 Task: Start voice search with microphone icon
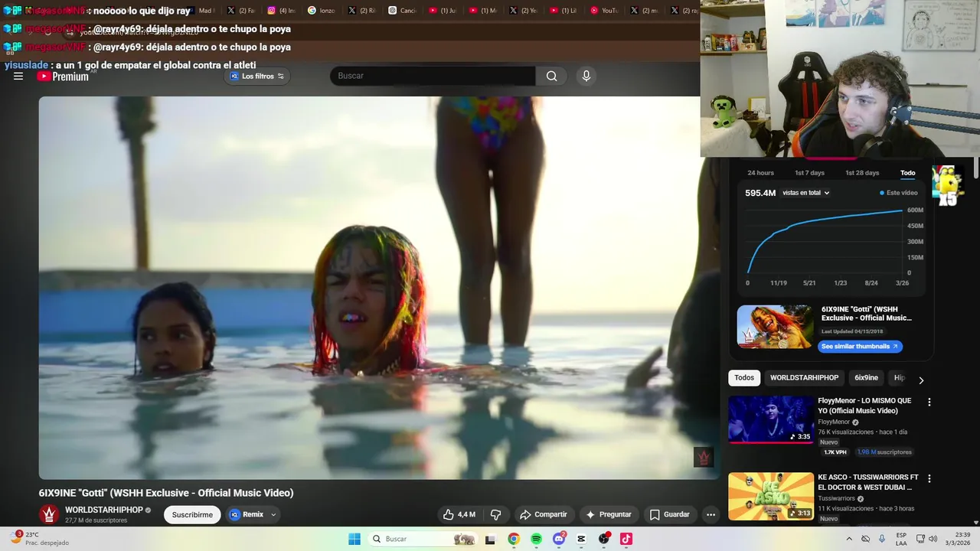click(586, 76)
